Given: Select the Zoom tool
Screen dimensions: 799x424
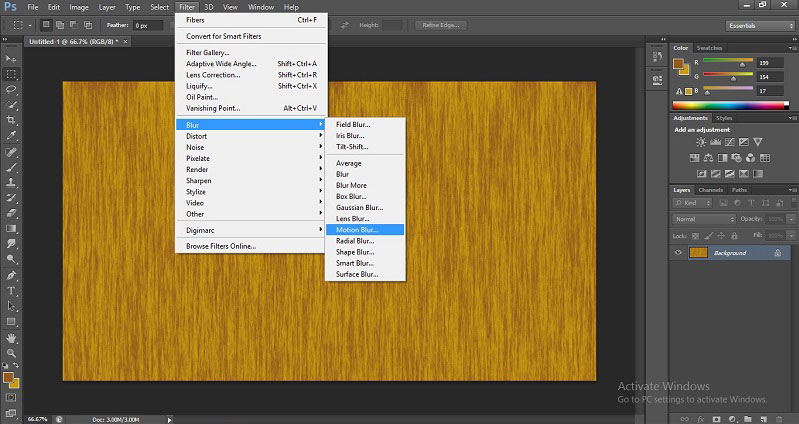Looking at the screenshot, I should 11,353.
